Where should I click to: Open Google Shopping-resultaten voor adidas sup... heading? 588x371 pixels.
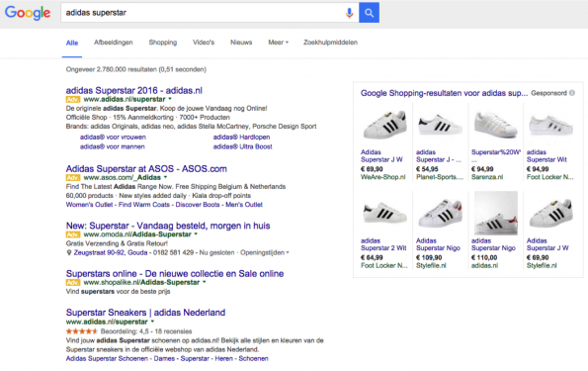coord(444,93)
